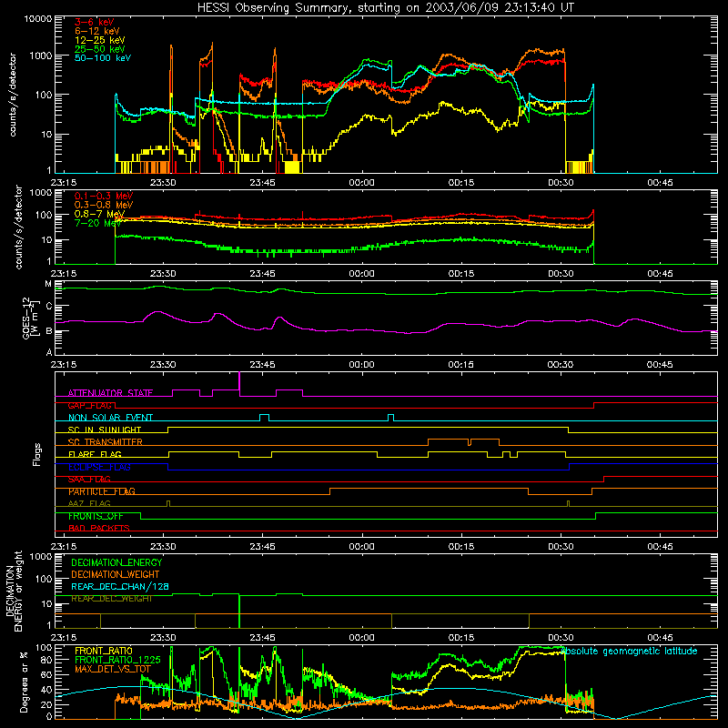Select the NON_SOLAR_EVENT flag label

[x=110, y=418]
